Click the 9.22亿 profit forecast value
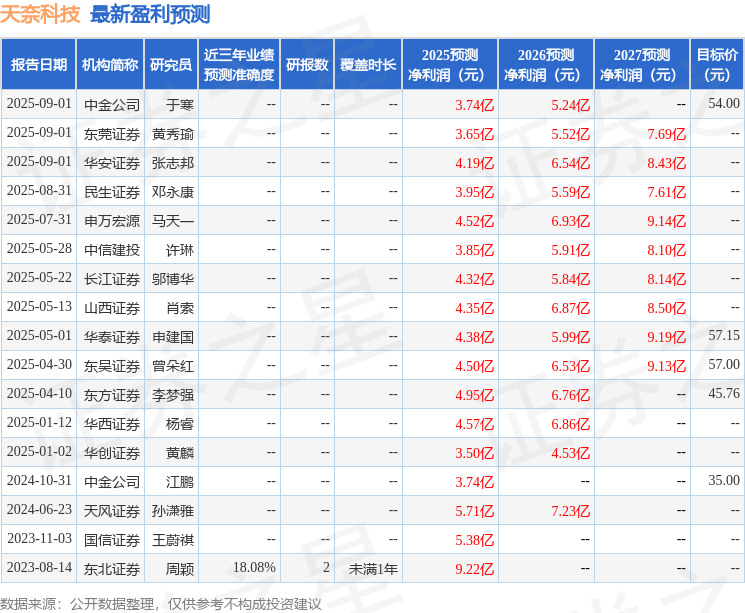 (x=474, y=568)
